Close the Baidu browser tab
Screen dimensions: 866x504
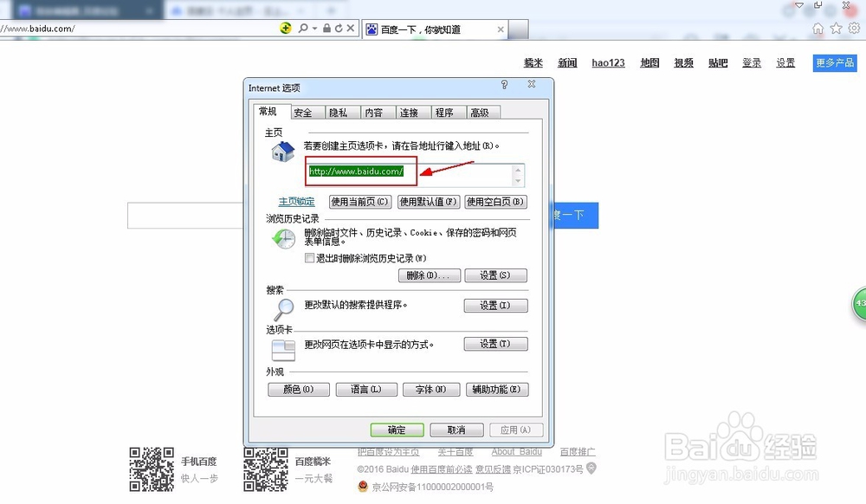coord(501,29)
